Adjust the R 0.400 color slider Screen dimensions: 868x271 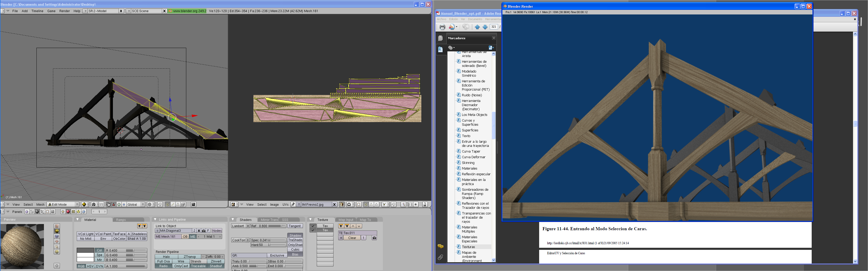coord(126,250)
